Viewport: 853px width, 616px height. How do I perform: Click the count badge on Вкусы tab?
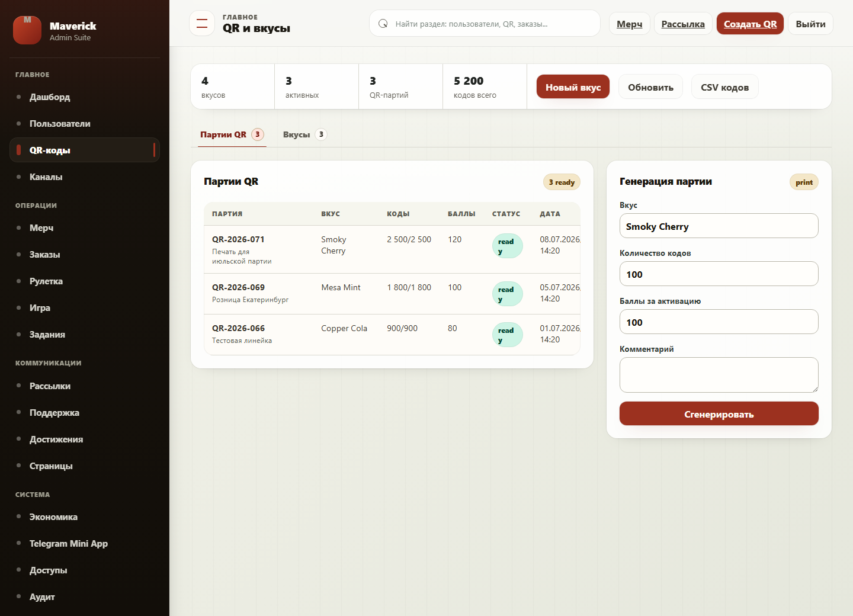tap(321, 134)
